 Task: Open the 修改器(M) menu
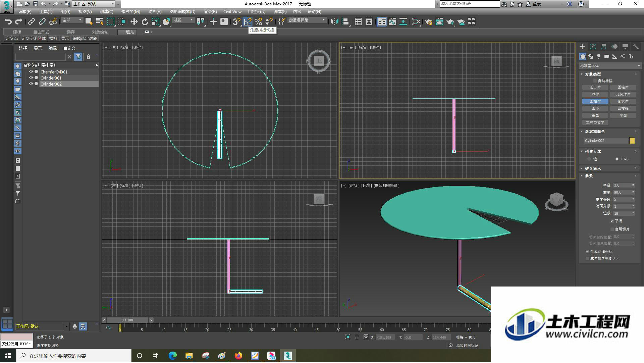click(x=130, y=12)
